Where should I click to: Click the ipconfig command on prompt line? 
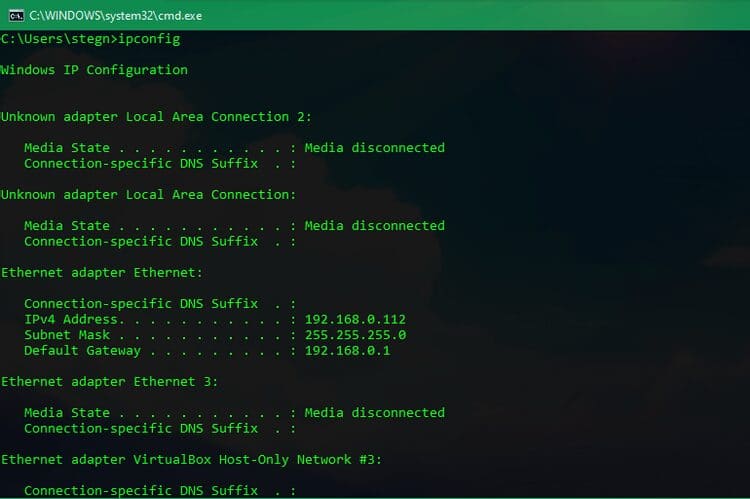tap(149, 39)
